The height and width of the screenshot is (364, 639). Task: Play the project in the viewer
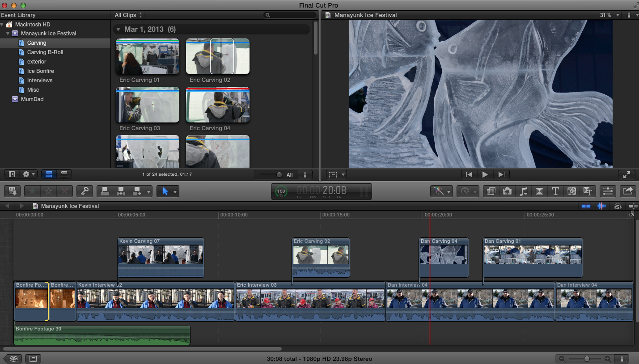point(485,174)
